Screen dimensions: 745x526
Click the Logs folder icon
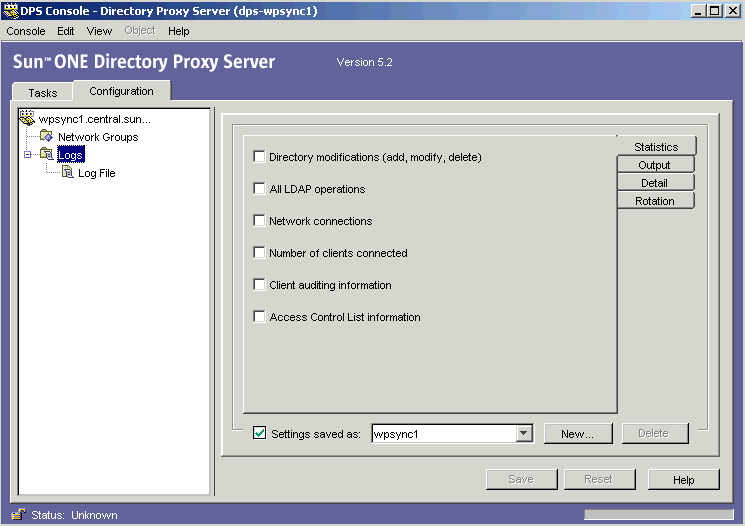click(47, 154)
